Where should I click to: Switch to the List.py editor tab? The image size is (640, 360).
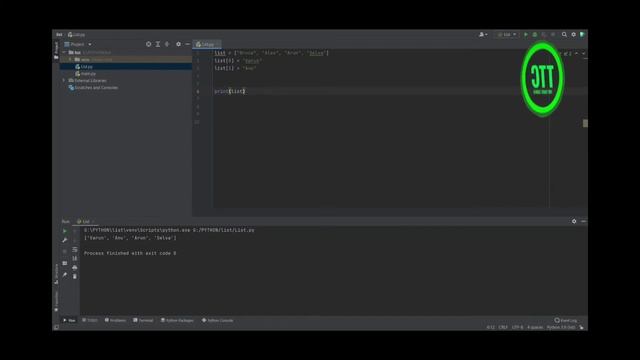[207, 44]
